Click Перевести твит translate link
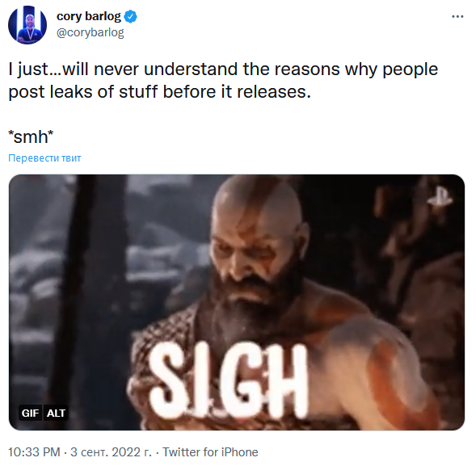The image size is (476, 466). (x=44, y=158)
